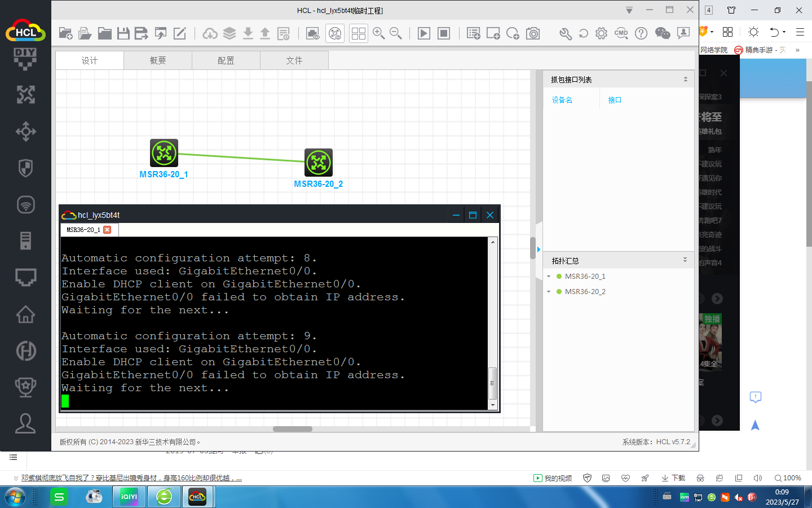Select the switch device category in sidebar
Screen dimensions: 812x508
[25, 132]
